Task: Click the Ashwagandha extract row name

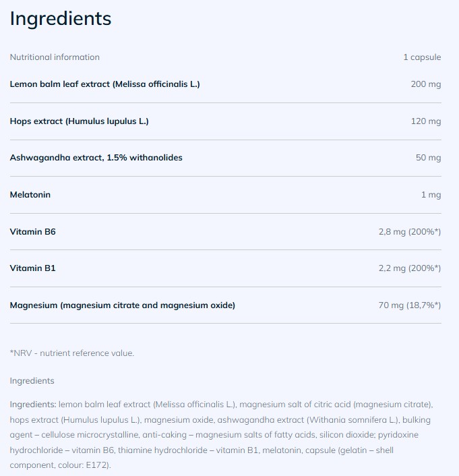Action: point(96,158)
